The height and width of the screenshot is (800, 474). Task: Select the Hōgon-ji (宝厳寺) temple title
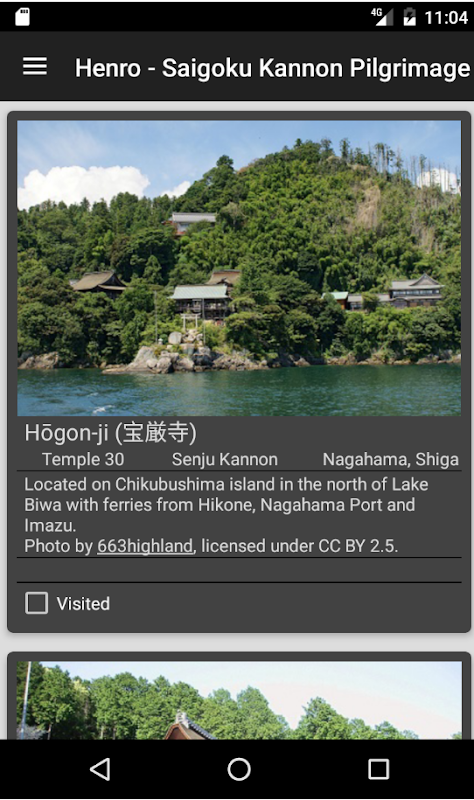coord(110,433)
